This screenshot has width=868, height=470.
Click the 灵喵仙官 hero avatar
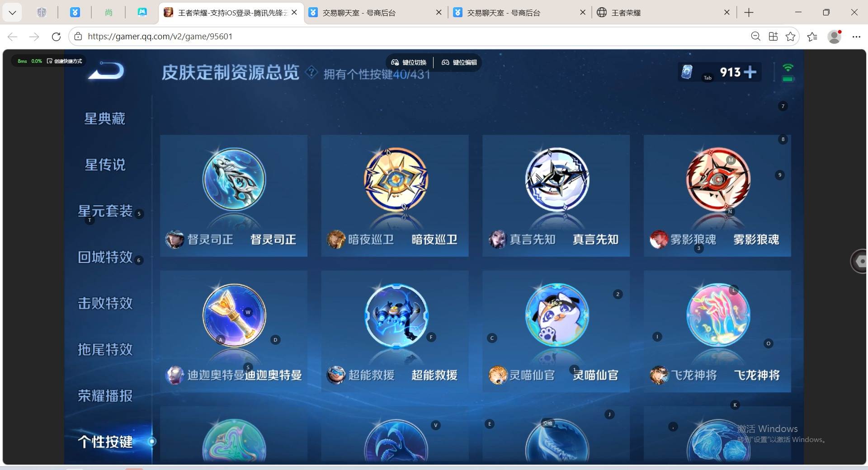pos(497,375)
